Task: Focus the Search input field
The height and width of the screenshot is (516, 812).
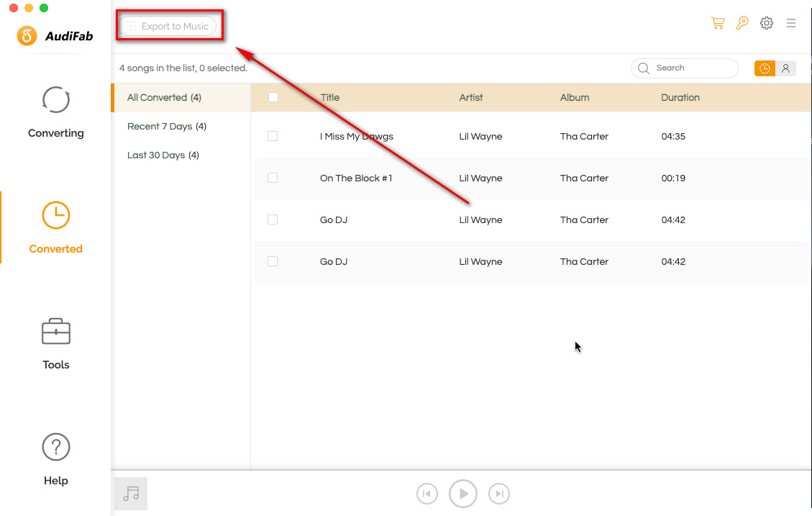Action: 685,68
